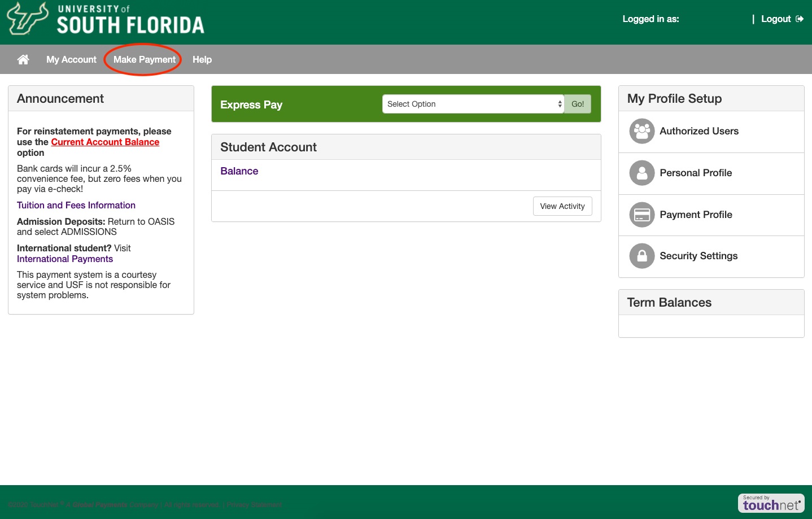Click the View Activity button
The width and height of the screenshot is (812, 519).
pos(562,206)
